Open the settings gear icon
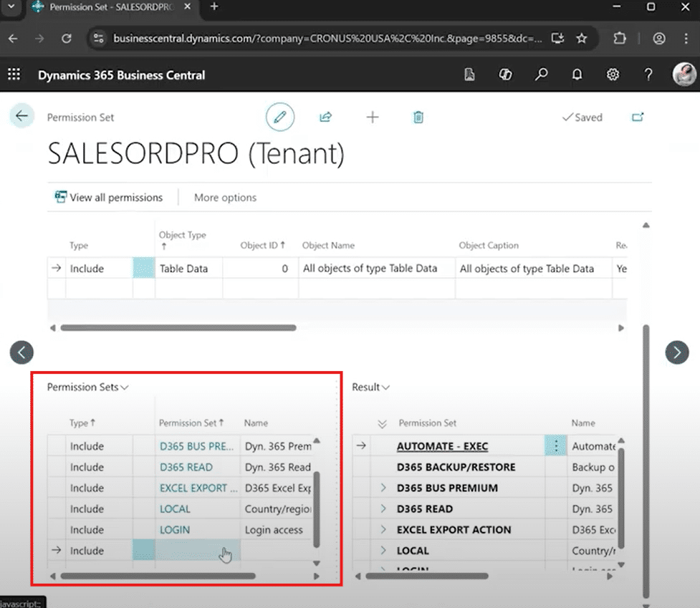Image resolution: width=700 pixels, height=608 pixels. (x=613, y=75)
